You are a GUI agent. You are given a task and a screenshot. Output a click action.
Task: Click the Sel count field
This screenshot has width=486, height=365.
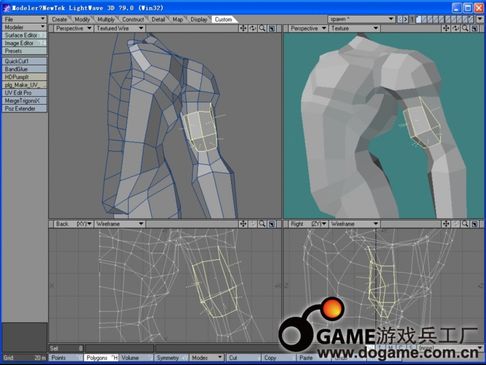click(66, 348)
